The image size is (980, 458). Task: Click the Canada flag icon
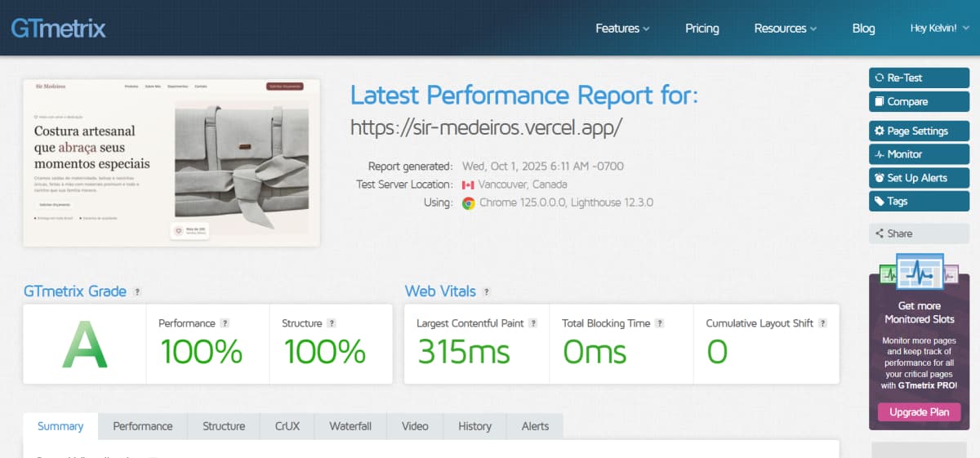[x=468, y=185]
